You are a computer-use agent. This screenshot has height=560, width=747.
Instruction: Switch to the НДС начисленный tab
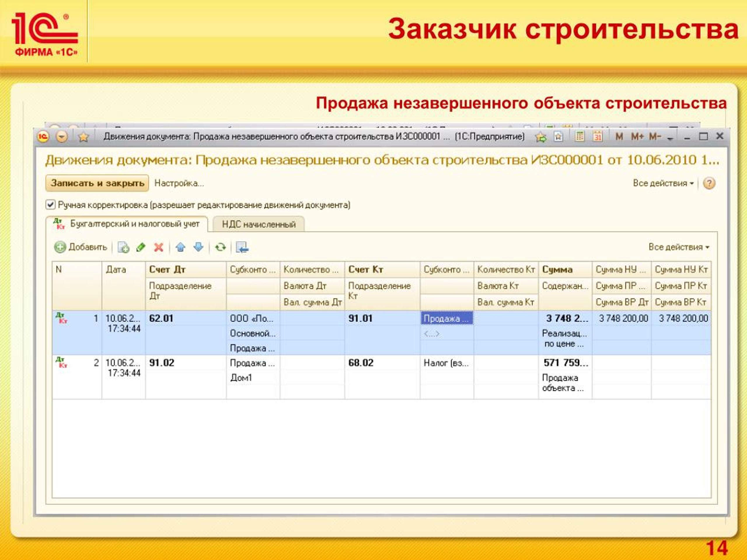[x=259, y=225]
